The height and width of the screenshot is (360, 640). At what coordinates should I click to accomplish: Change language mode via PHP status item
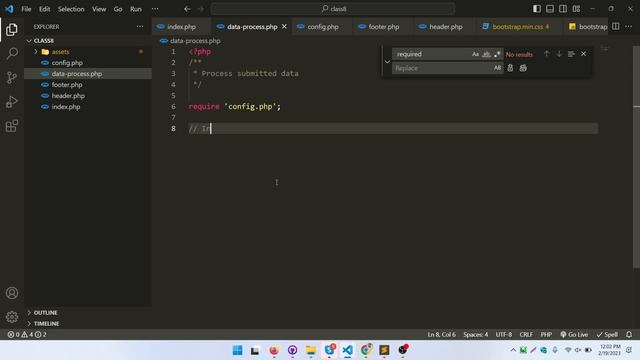[x=546, y=334]
